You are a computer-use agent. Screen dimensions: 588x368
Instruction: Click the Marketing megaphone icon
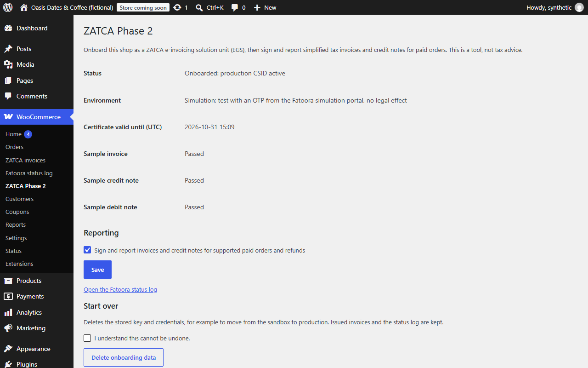pos(8,328)
